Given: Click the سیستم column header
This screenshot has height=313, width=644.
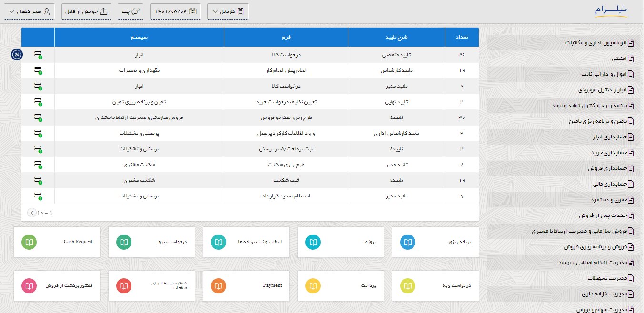Looking at the screenshot, I should (x=139, y=37).
